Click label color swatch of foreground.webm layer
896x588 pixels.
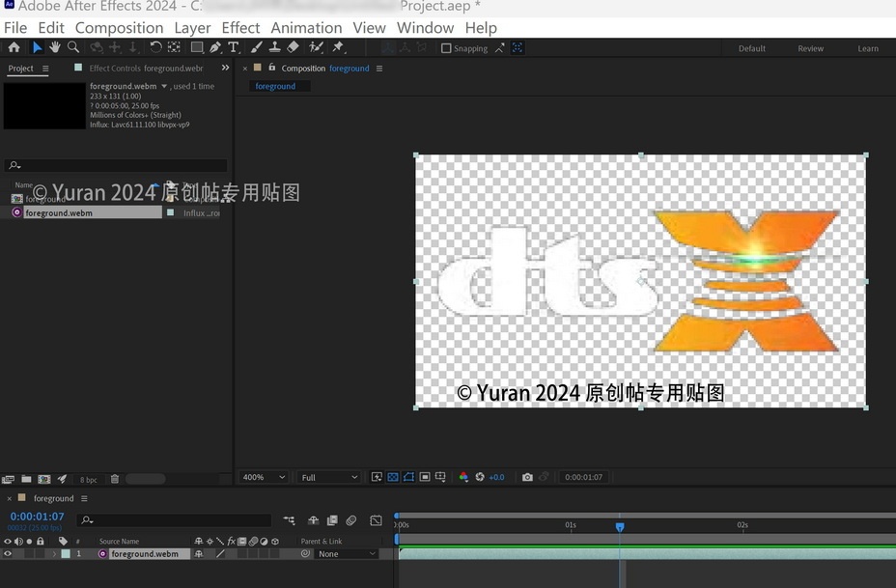click(66, 553)
